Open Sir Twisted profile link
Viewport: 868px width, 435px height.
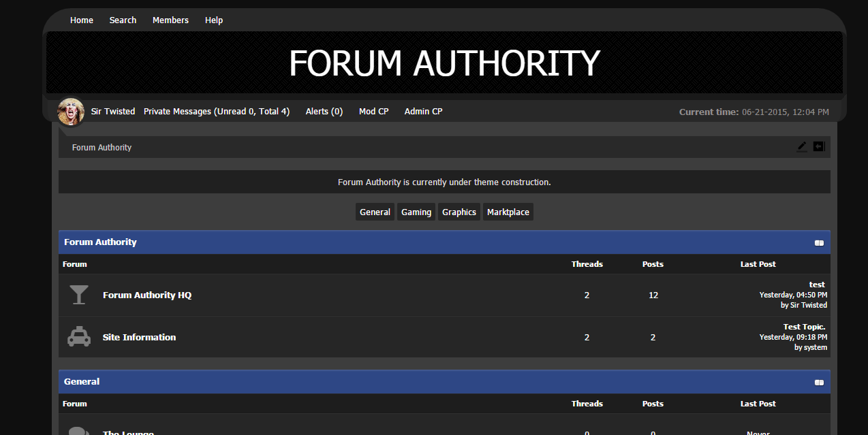pyautogui.click(x=113, y=111)
